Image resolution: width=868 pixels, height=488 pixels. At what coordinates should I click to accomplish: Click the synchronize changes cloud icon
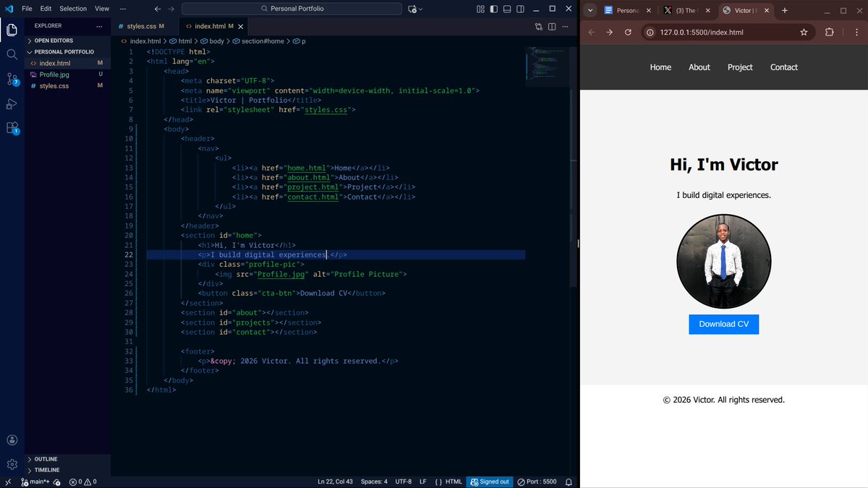point(57,481)
